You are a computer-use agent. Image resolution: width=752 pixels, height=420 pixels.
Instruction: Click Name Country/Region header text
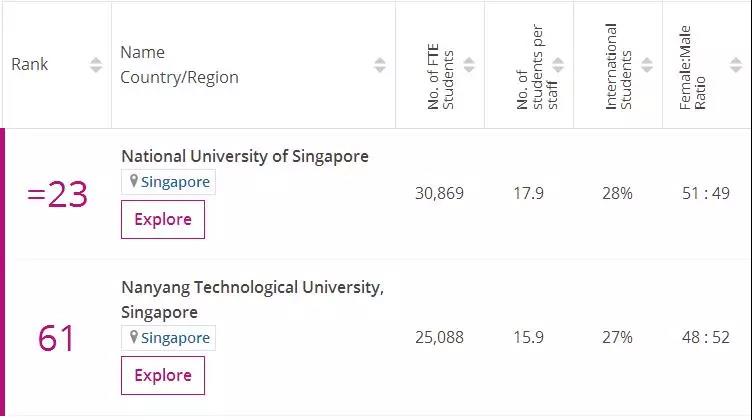[179, 65]
